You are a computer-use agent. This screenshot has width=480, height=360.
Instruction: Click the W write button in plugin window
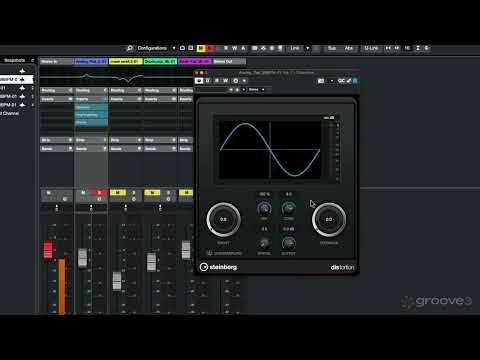[x=226, y=81]
